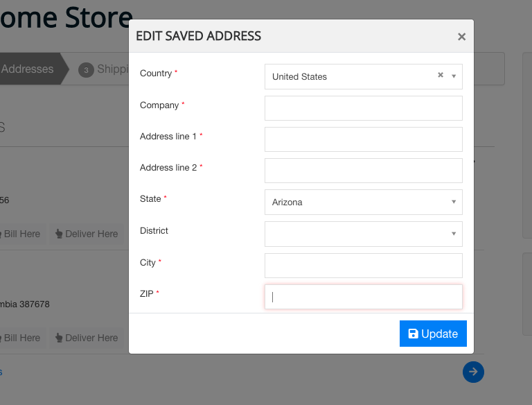The height and width of the screenshot is (405, 532).
Task: Click the Edit Saved Address title
Action: pyautogui.click(x=199, y=36)
